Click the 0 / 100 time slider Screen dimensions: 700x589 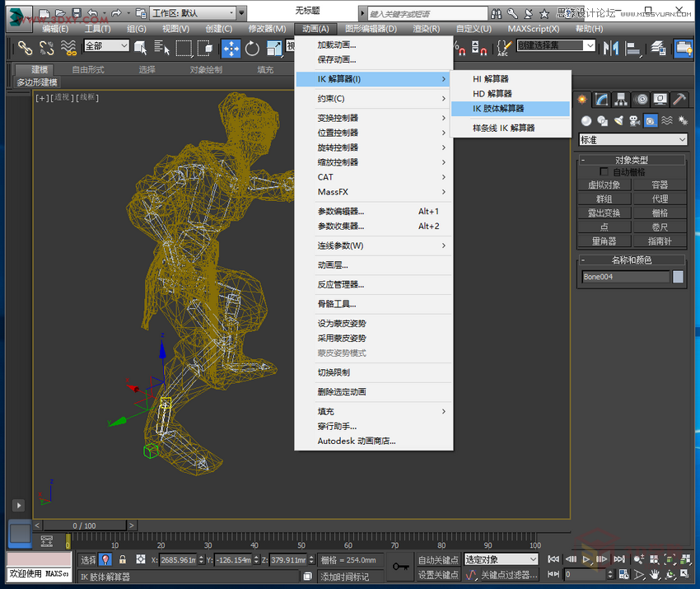[84, 526]
